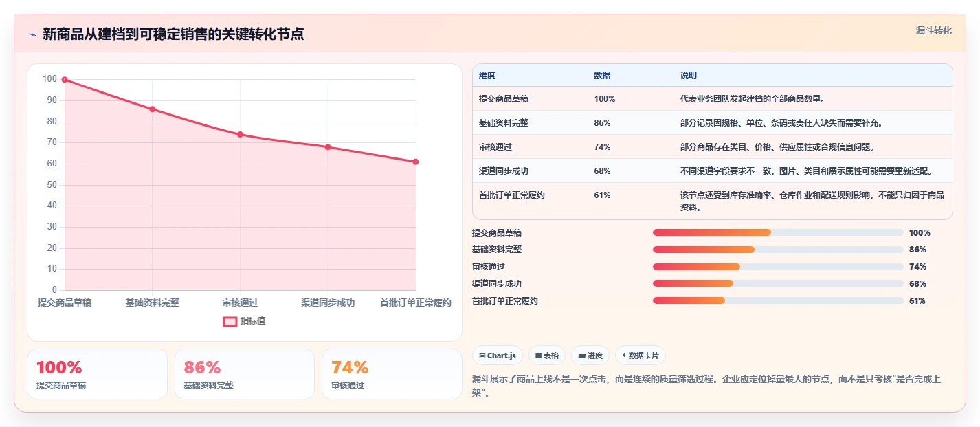
Task: Click the description starting 部分商品存在类目
Action: (777, 147)
